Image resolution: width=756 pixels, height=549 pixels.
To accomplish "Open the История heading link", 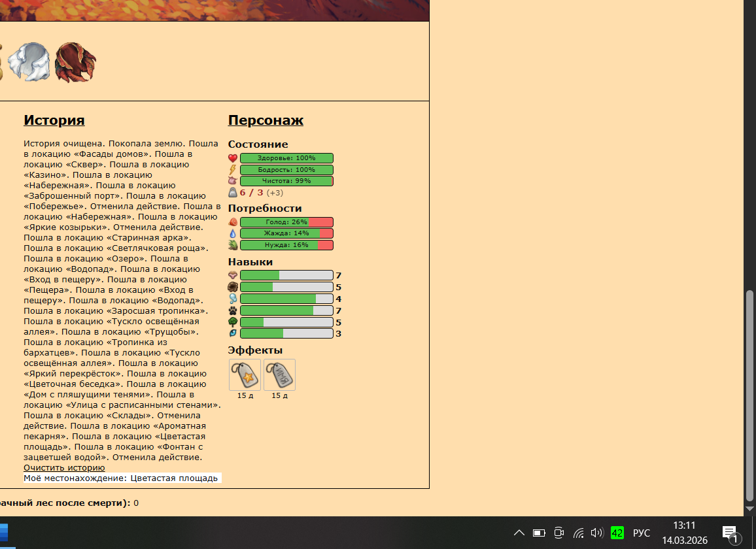I will (x=54, y=120).
